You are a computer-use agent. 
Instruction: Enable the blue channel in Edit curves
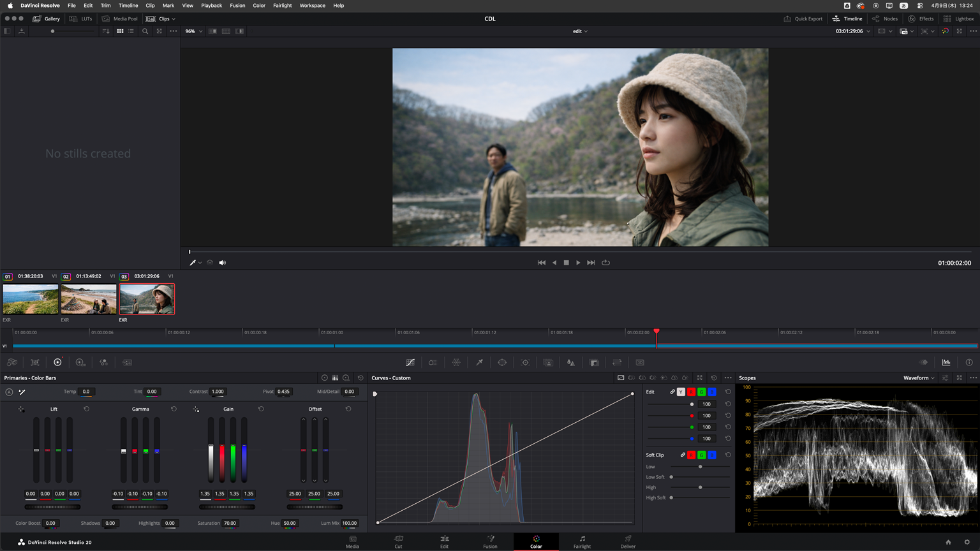712,392
